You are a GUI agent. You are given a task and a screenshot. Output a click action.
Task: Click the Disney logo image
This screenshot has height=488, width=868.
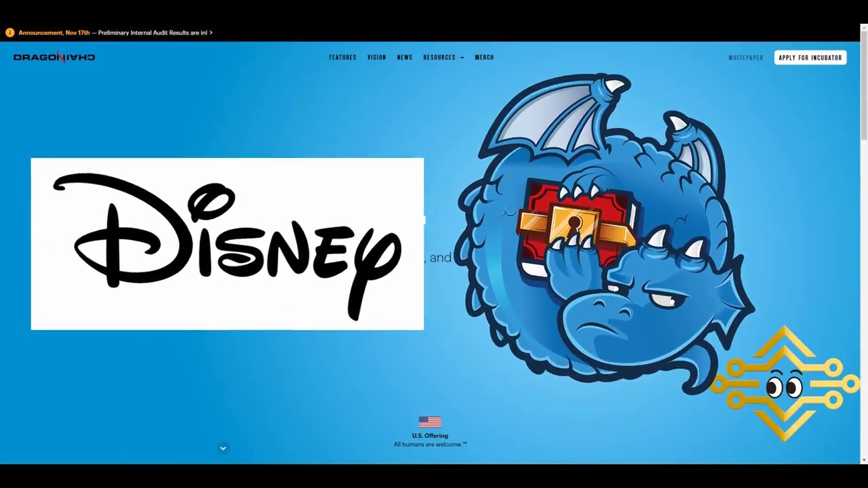(x=227, y=244)
